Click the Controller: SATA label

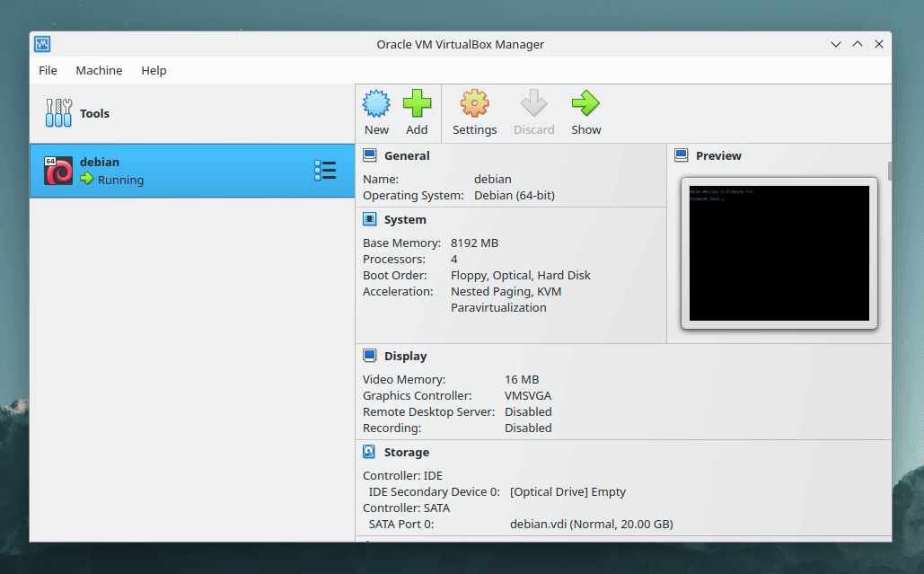407,508
